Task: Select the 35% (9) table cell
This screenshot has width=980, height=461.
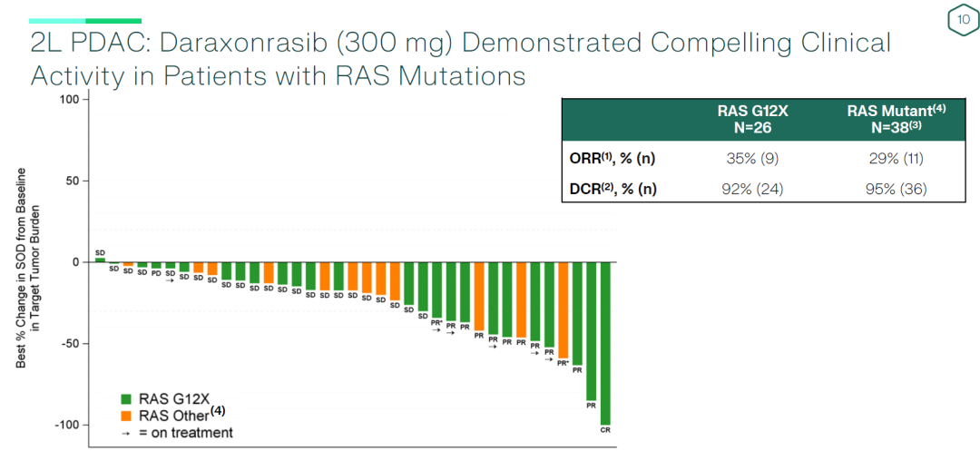Action: click(x=752, y=160)
